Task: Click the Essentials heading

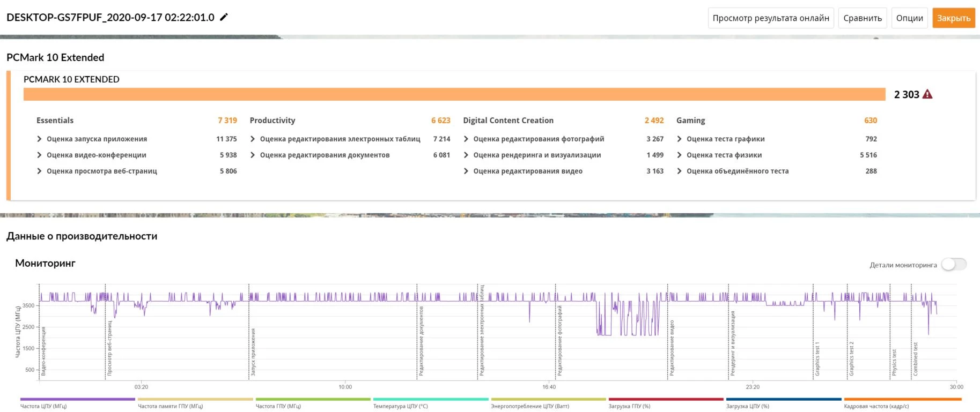Action: pyautogui.click(x=55, y=121)
